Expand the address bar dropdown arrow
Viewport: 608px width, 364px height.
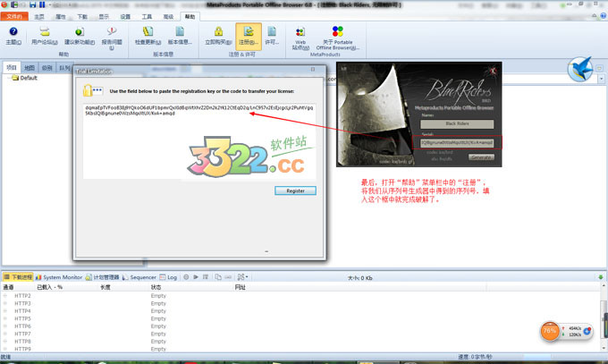(602, 79)
